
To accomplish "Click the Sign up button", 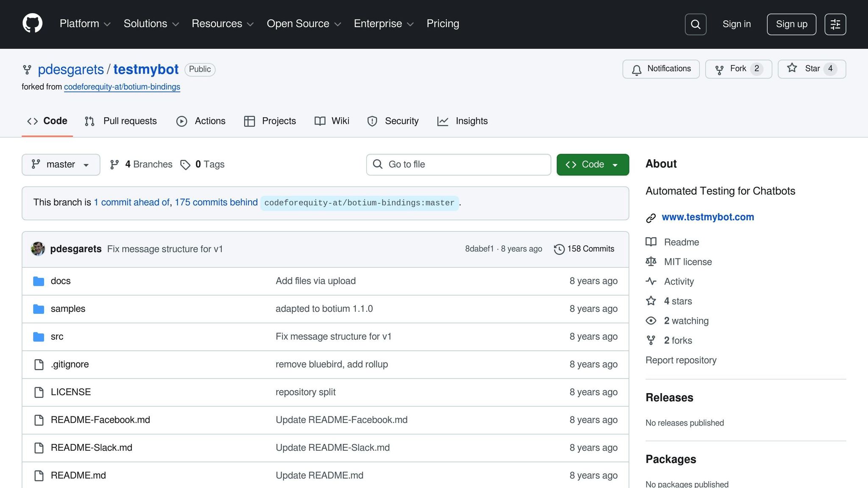I will click(x=791, y=24).
